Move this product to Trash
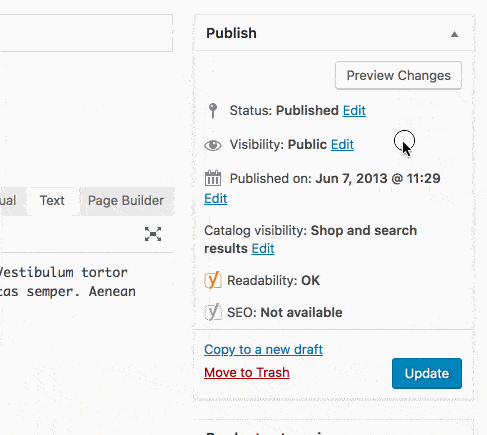The height and width of the screenshot is (435, 487). pos(247,373)
